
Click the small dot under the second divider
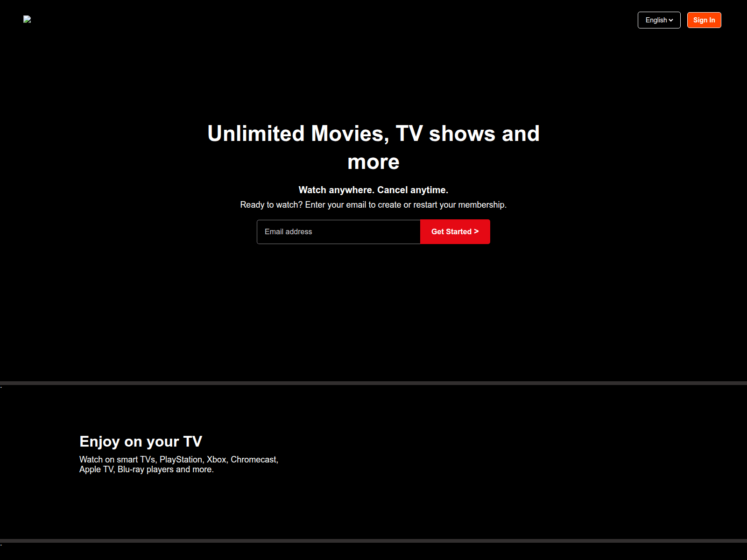(1, 545)
